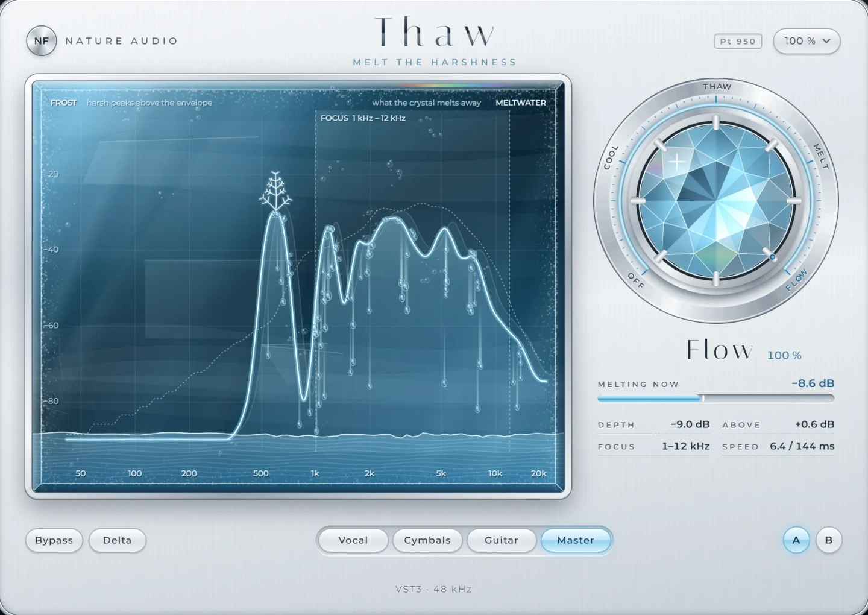Image resolution: width=868 pixels, height=615 pixels.
Task: Click the Above value +0.6 dB
Action: (x=815, y=424)
